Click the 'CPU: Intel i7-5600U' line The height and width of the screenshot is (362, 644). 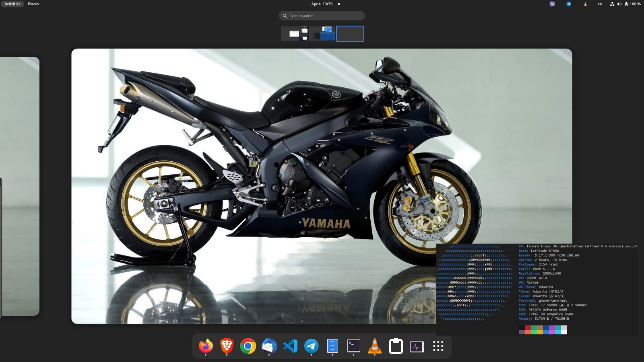click(553, 305)
